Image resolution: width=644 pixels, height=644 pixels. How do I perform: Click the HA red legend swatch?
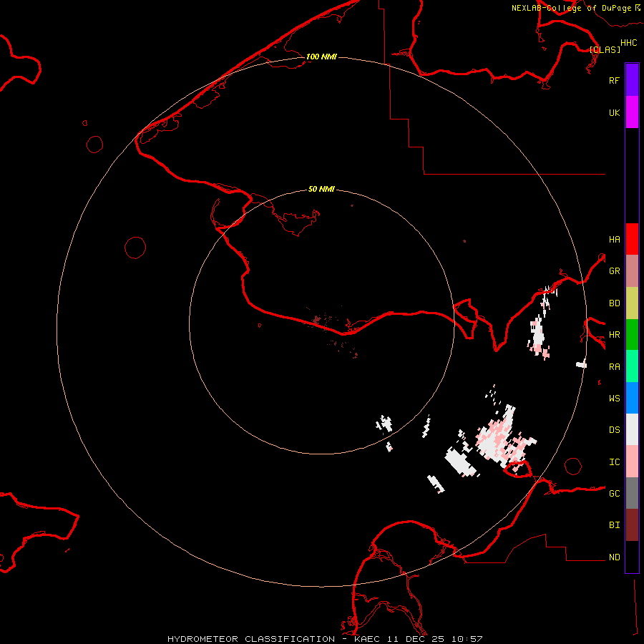coord(632,239)
